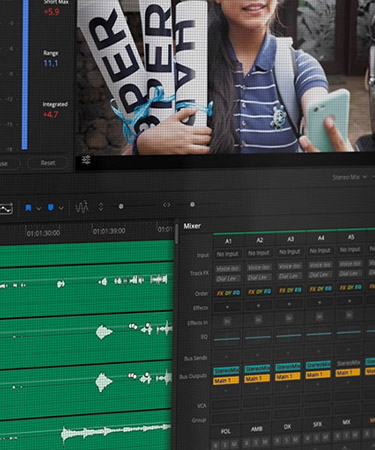Viewport: 375px width, 450px height.
Task: Add an effect to channel A3
Action: pyautogui.click(x=289, y=304)
